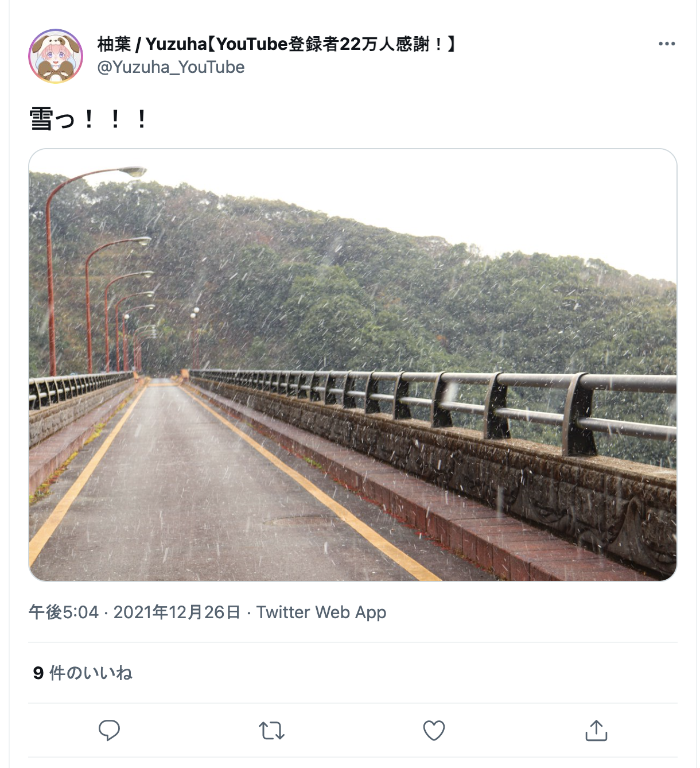Click the YouTube登録者22万人感謝 name text

coord(331,44)
